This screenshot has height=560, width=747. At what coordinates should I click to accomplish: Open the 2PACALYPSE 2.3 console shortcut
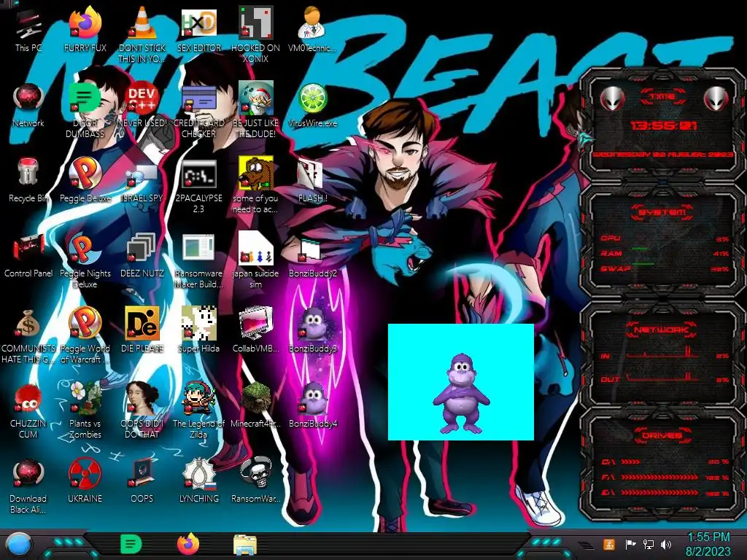click(x=198, y=186)
